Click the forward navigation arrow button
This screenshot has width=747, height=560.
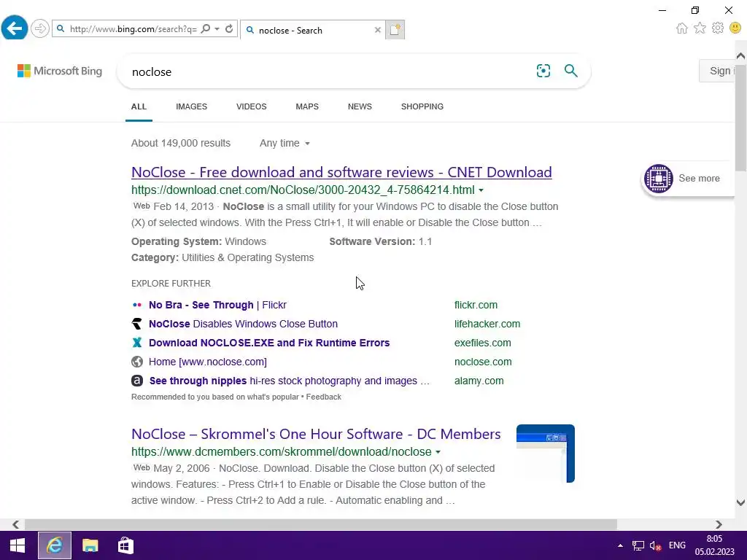click(x=40, y=28)
